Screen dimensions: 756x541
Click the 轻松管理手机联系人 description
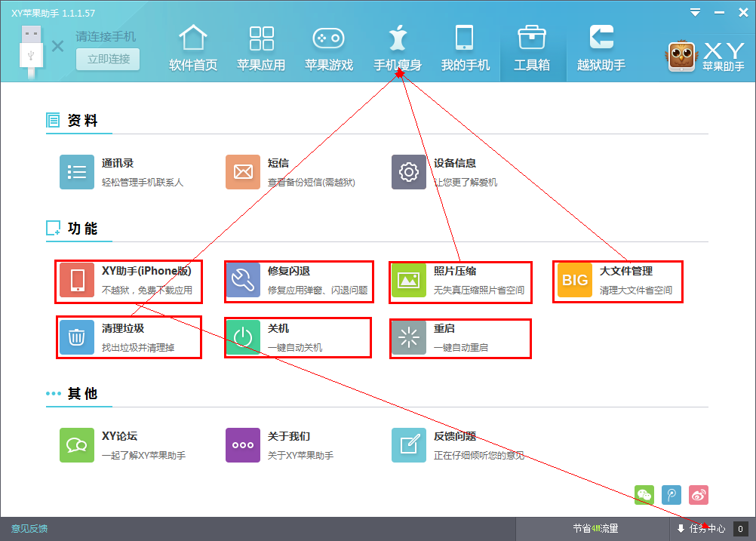click(x=143, y=183)
